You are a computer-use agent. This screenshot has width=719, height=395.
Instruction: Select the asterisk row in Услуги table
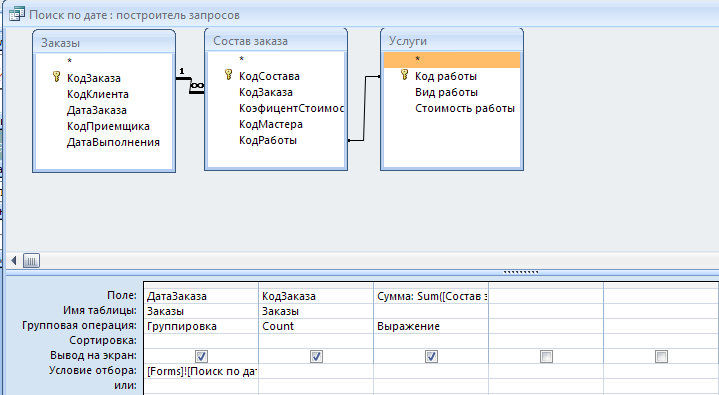(x=452, y=60)
